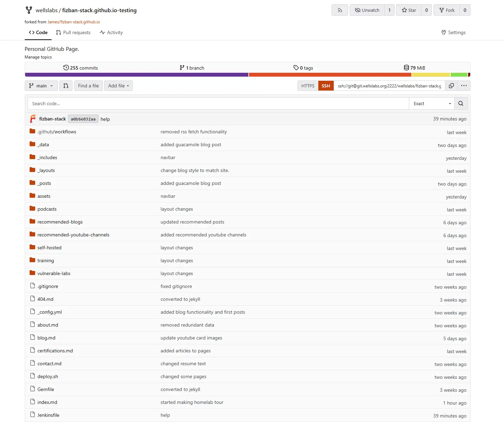
Task: Open the .github/workflows folder
Action: tap(57, 132)
